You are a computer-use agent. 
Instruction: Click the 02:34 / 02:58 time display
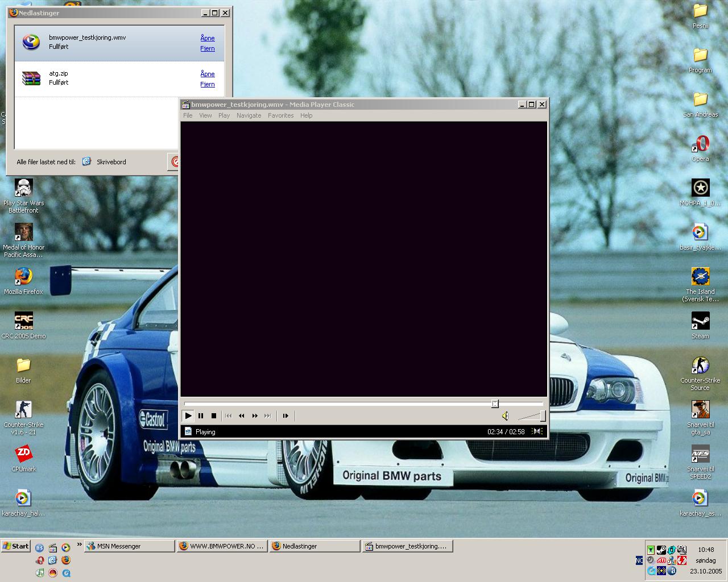point(506,432)
